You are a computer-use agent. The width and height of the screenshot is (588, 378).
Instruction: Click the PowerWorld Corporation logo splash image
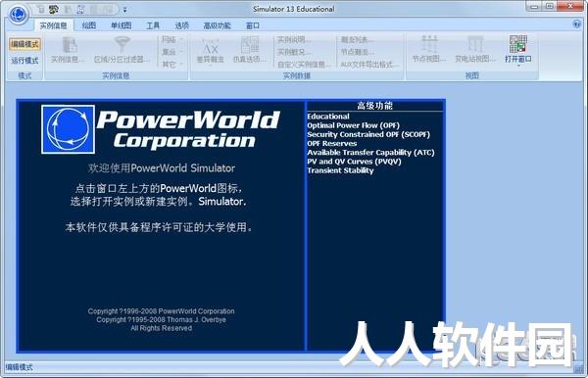pyautogui.click(x=161, y=129)
